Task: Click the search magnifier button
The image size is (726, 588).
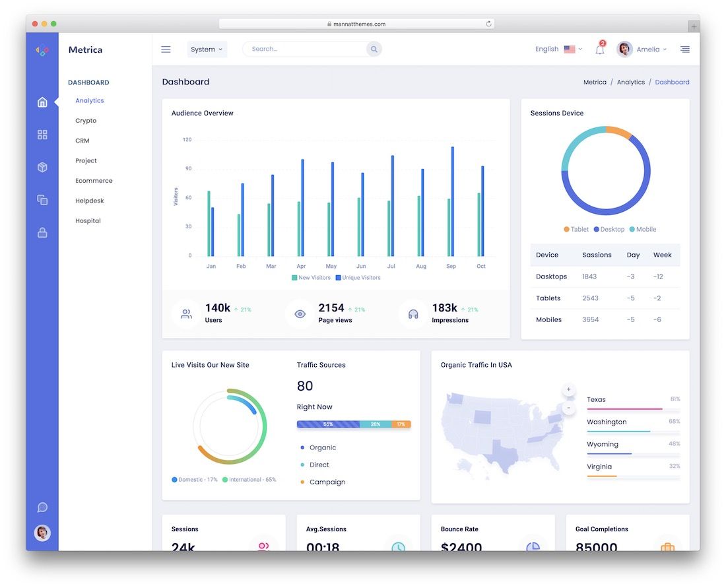Action: coord(374,49)
